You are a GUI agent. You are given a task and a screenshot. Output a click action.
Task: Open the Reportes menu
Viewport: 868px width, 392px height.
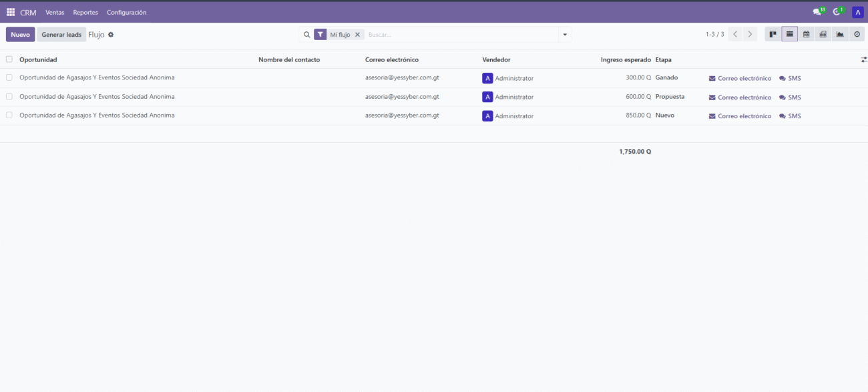pyautogui.click(x=85, y=13)
